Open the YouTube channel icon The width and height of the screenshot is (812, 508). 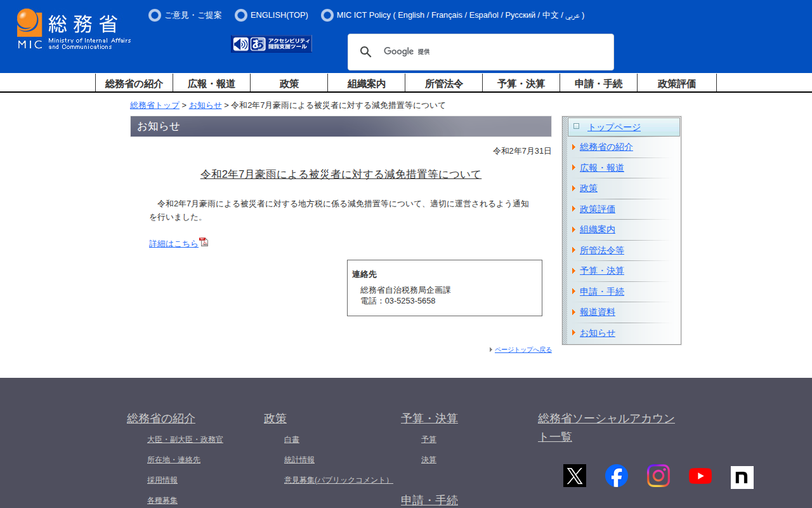700,476
